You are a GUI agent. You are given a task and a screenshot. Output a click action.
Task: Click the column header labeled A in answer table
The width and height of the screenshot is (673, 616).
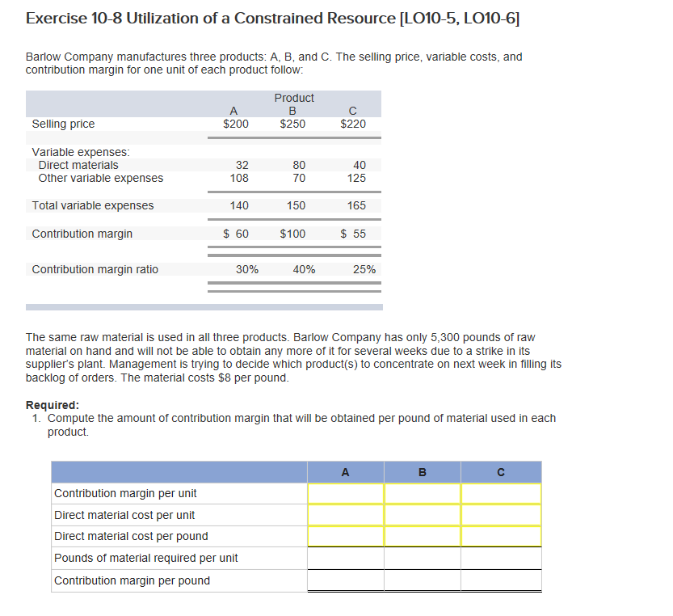tap(345, 472)
